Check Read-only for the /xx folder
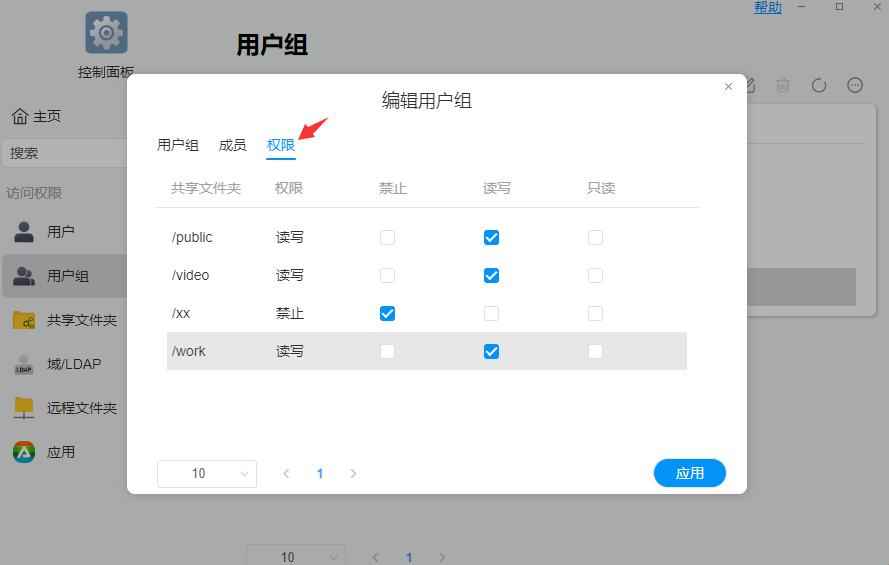Screen dimensions: 889x565 click(x=595, y=313)
